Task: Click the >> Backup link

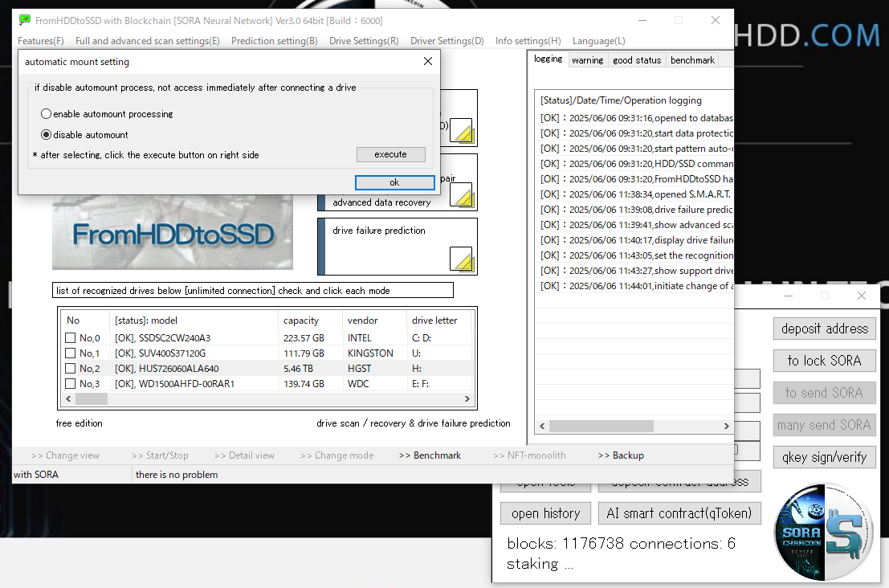Action: (x=621, y=455)
